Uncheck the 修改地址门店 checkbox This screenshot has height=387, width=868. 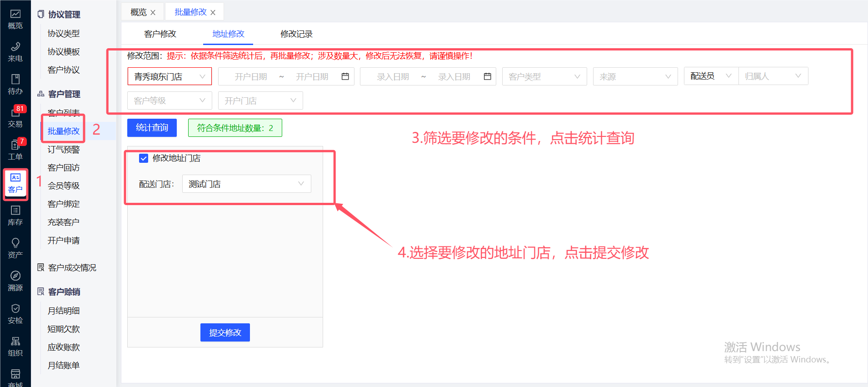point(144,158)
